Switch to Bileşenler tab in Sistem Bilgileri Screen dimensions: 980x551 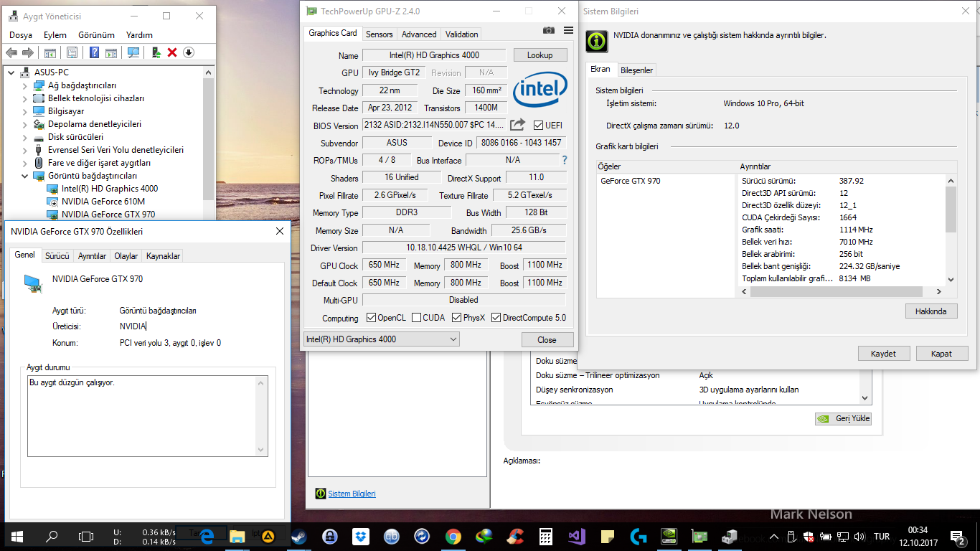pyautogui.click(x=636, y=70)
